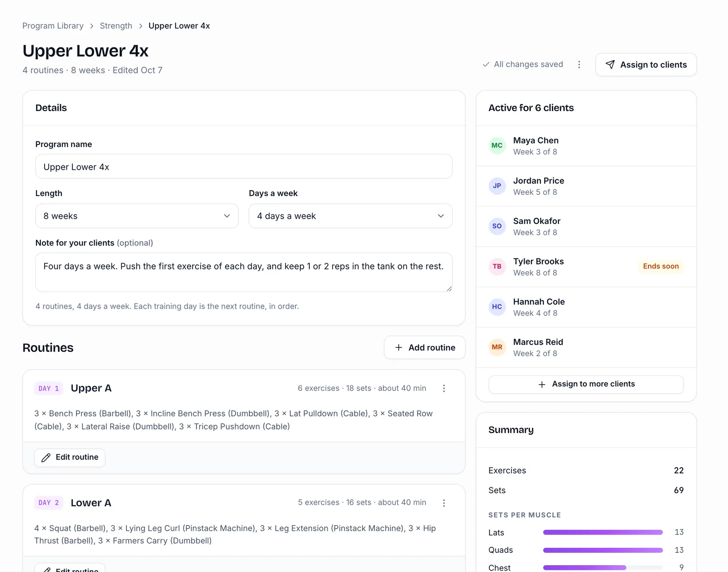Click Maya Chen client name
This screenshot has height=572, width=728.
click(536, 141)
